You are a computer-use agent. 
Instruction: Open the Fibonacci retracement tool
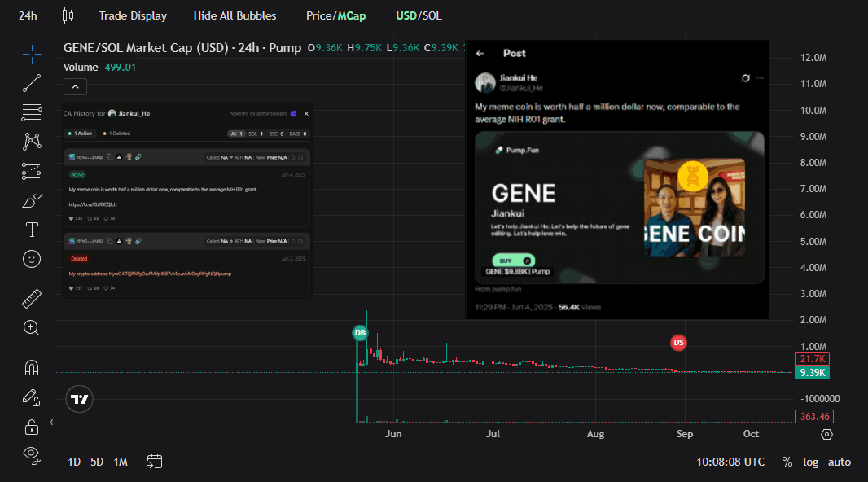(32, 112)
